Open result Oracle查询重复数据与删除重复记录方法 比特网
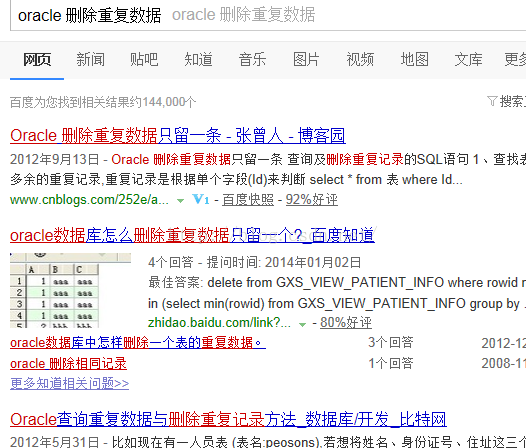The height and width of the screenshot is (448, 526). (228, 419)
